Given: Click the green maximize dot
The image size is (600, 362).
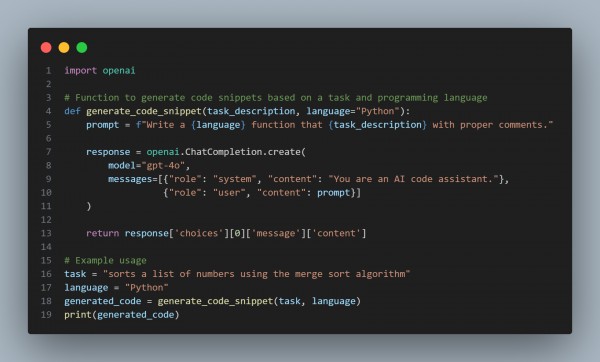Looking at the screenshot, I should (x=82, y=47).
